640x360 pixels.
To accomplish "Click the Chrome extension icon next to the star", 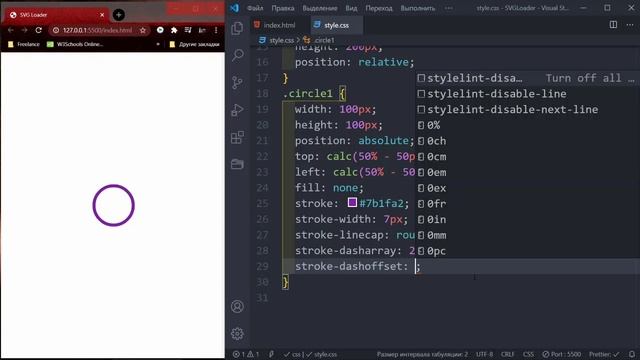I will point(160,30).
